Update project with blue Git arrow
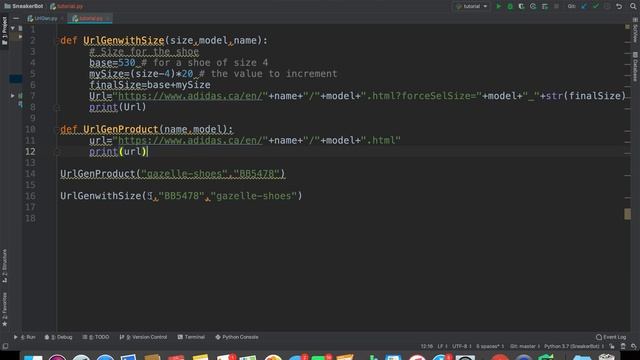The image size is (640, 360). click(x=584, y=7)
